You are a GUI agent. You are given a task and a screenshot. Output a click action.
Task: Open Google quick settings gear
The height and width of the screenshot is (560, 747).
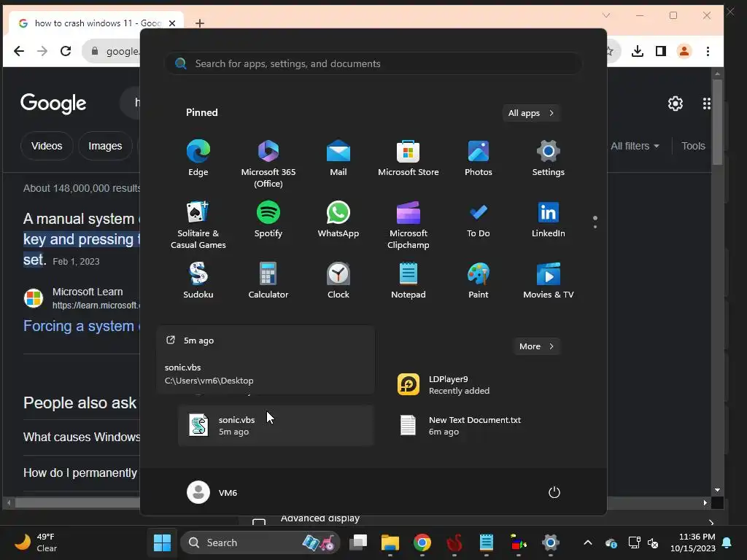(x=675, y=104)
